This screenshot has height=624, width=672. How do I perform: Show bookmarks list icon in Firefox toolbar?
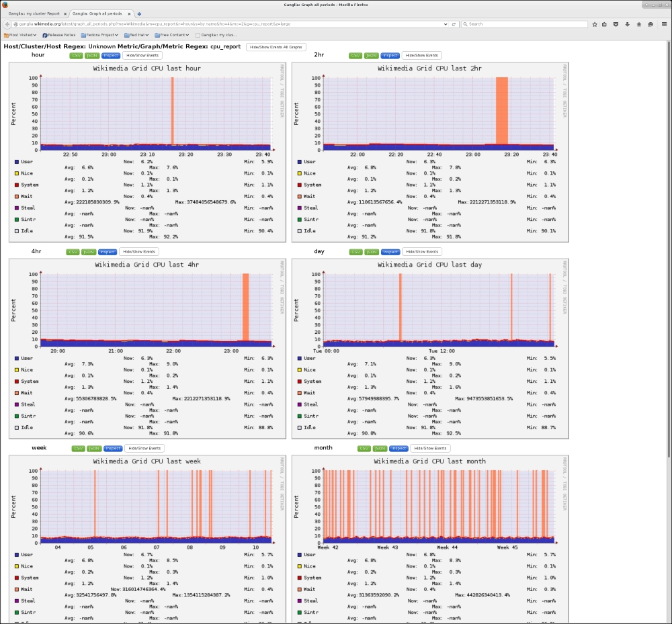(x=604, y=24)
